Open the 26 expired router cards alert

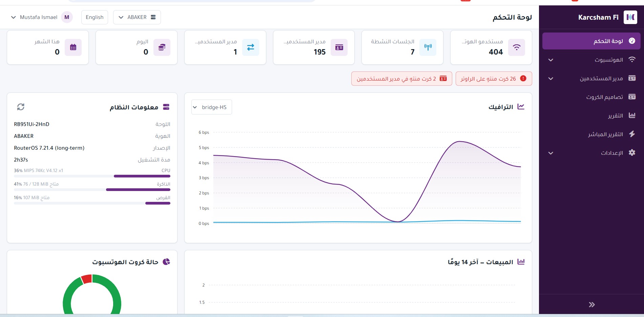click(494, 79)
